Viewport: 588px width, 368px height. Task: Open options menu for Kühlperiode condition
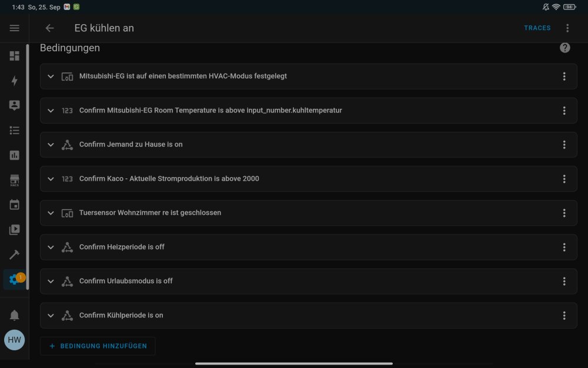pos(564,316)
